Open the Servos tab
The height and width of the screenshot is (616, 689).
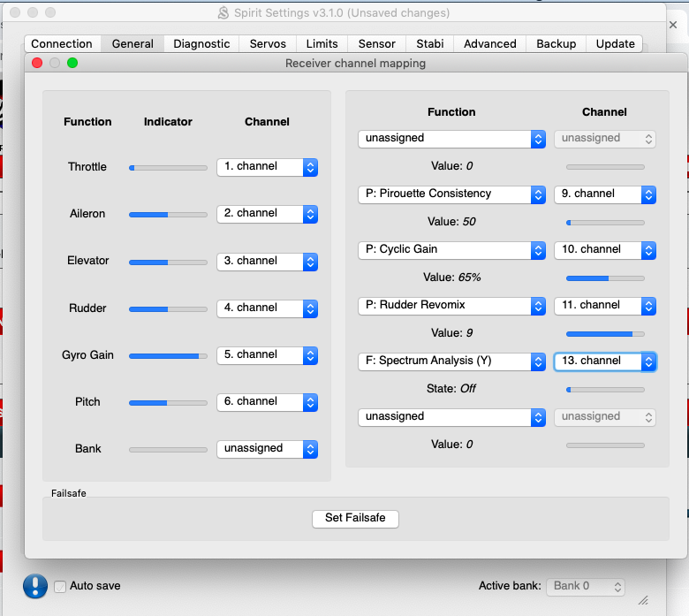tap(268, 43)
